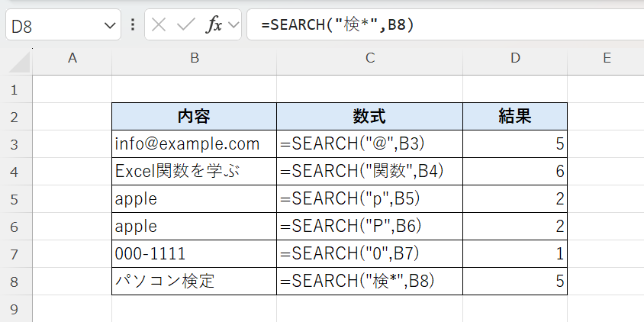Click the 結果 header cell

point(515,117)
